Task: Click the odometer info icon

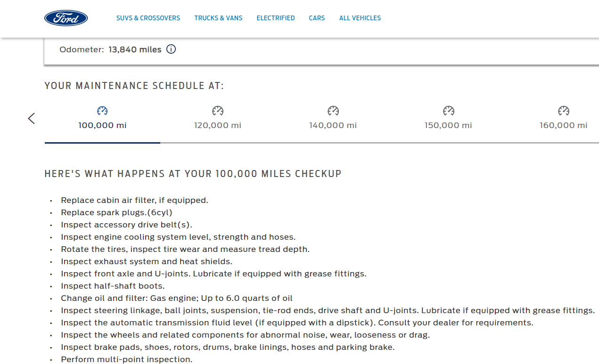Action: click(x=171, y=49)
